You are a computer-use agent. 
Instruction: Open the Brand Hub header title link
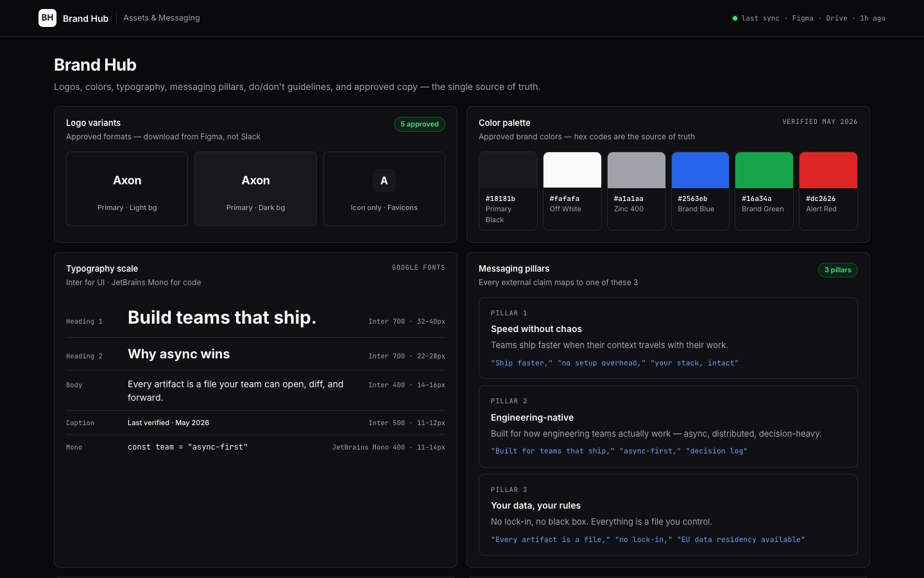(x=85, y=19)
